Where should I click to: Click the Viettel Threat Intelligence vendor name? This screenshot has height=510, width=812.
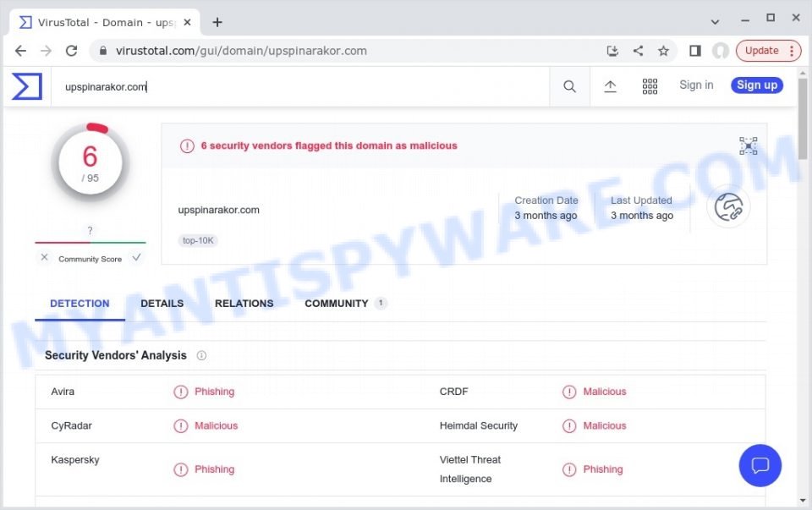tap(470, 469)
